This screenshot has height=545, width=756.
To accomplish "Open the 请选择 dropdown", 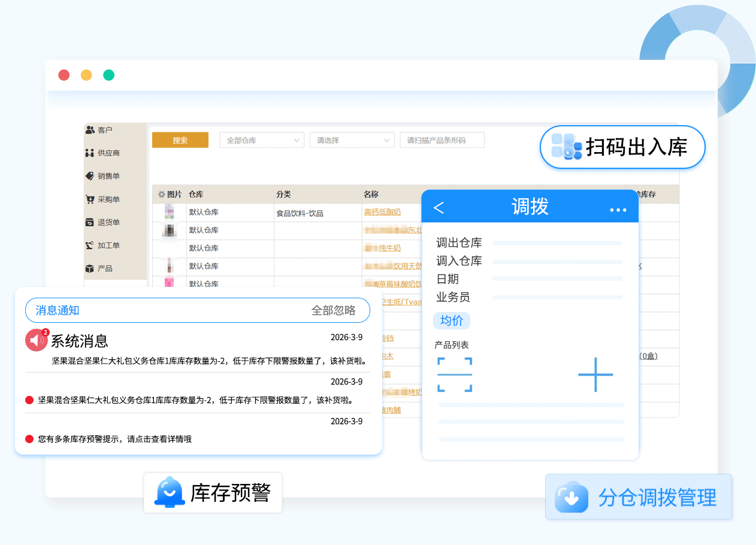I will [x=352, y=140].
